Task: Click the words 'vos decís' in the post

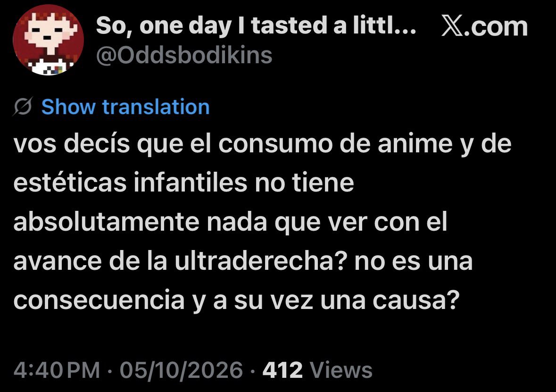Action: 72,144
